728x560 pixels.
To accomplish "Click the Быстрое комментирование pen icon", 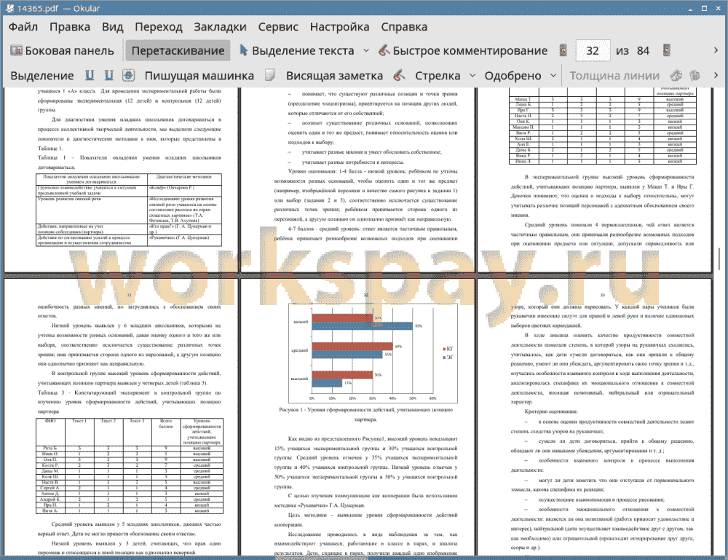I will [x=384, y=50].
